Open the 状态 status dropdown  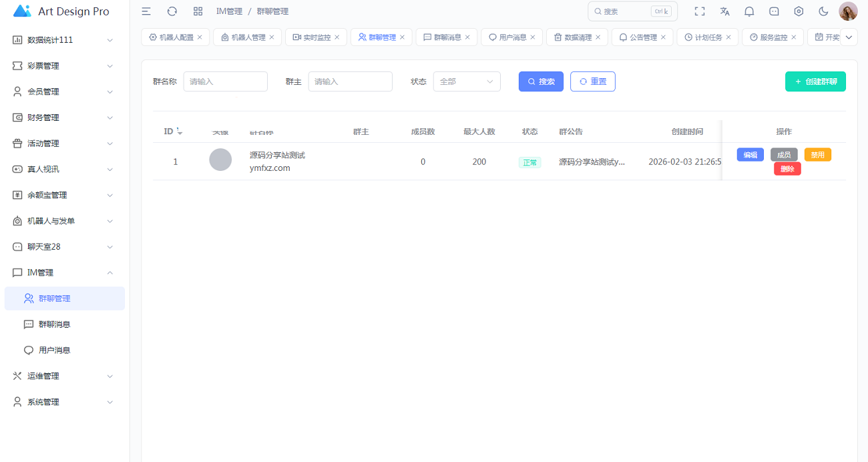[467, 81]
